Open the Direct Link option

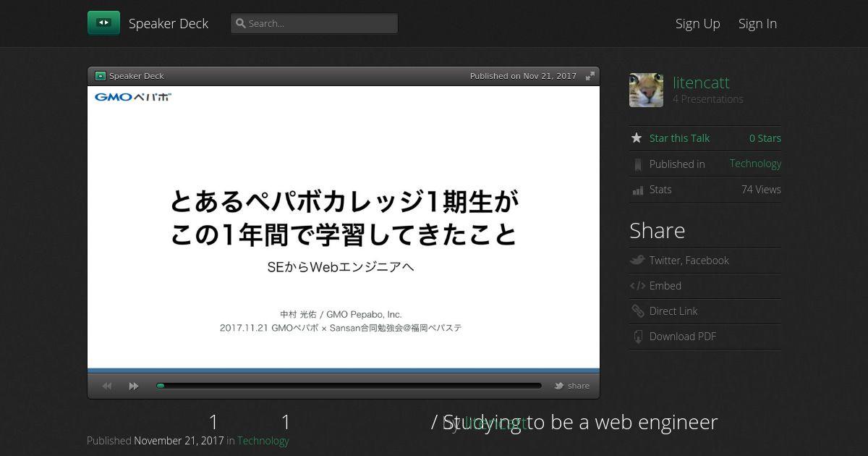pos(673,311)
